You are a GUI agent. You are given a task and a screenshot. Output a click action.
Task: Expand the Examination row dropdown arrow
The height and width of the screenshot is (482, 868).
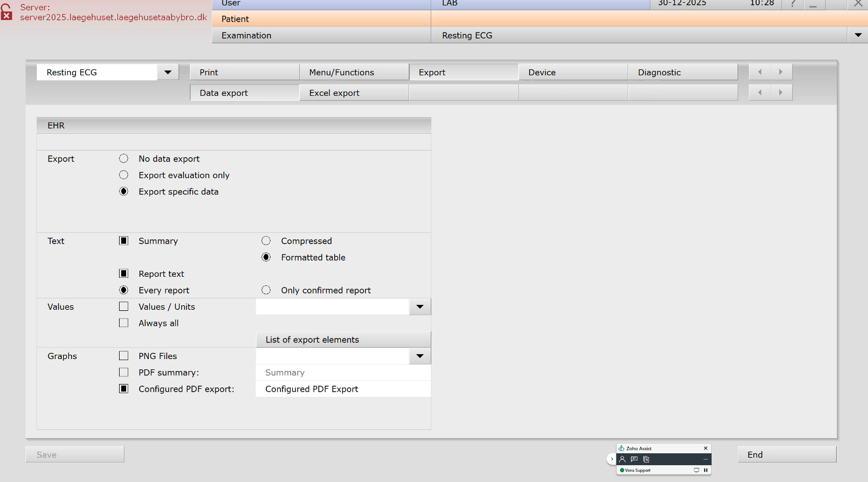click(858, 35)
